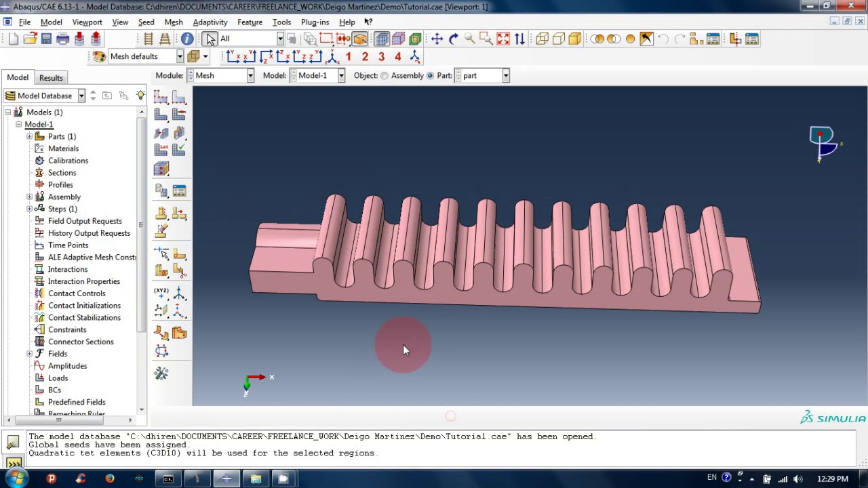Click the Verify Mesh icon

(x=178, y=150)
